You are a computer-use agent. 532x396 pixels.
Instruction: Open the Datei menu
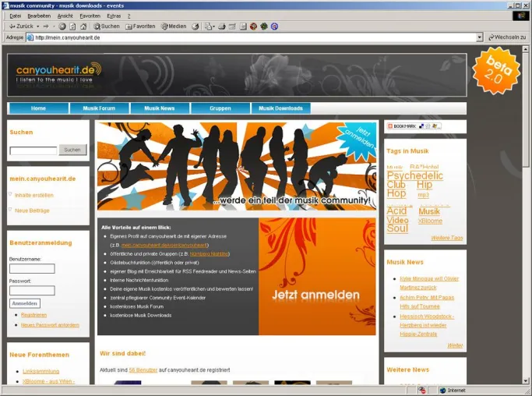(x=16, y=16)
